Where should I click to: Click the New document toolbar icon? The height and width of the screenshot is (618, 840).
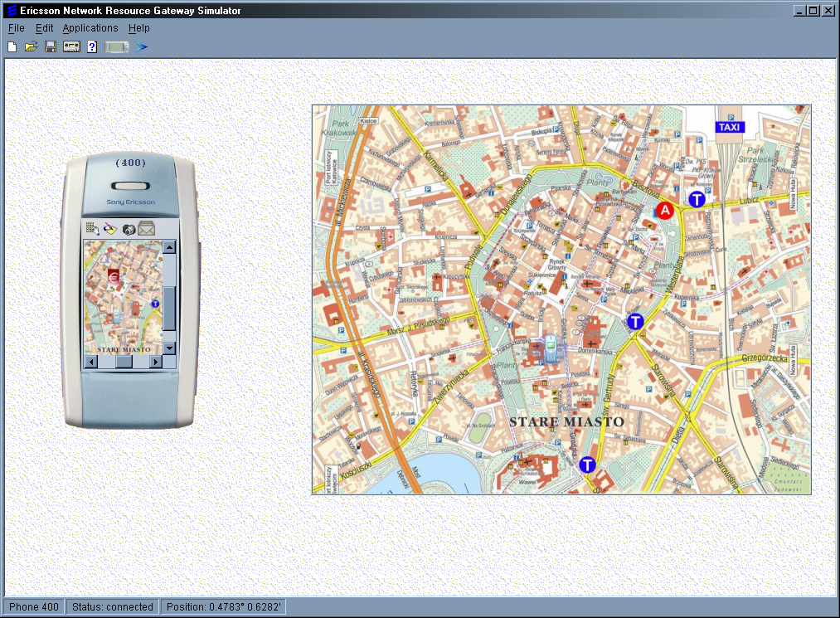click(x=12, y=47)
